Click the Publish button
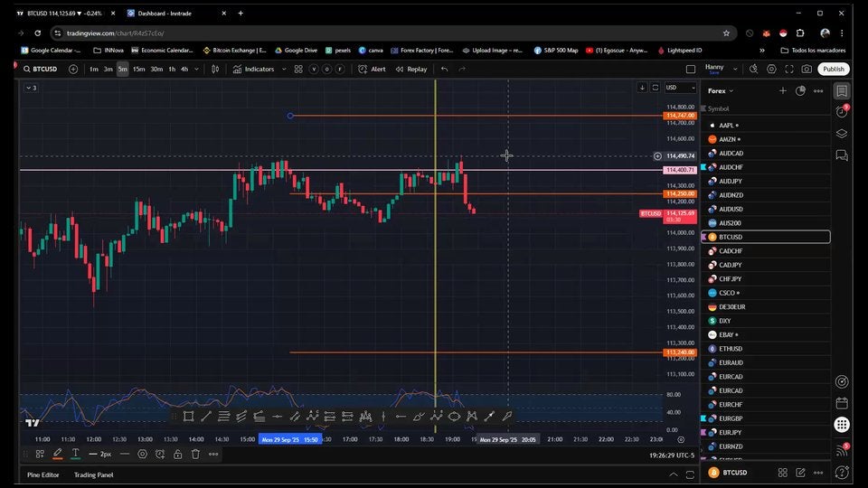The image size is (868, 488). (x=833, y=69)
